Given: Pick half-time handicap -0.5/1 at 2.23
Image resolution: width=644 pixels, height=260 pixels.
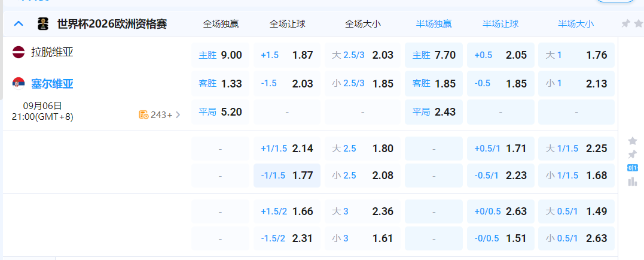Looking at the screenshot, I should pyautogui.click(x=500, y=176).
